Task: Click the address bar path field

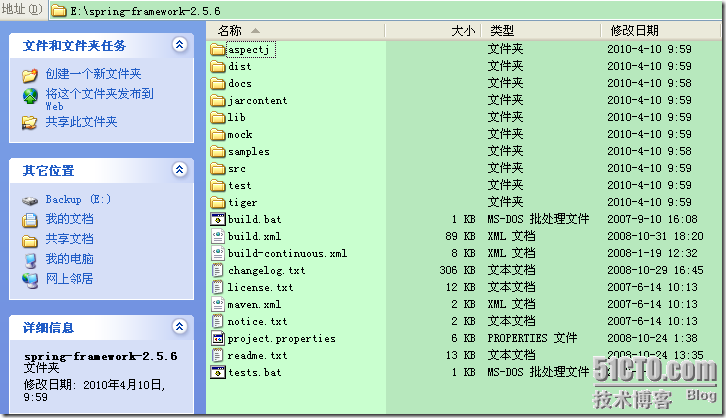Action: coord(384,10)
